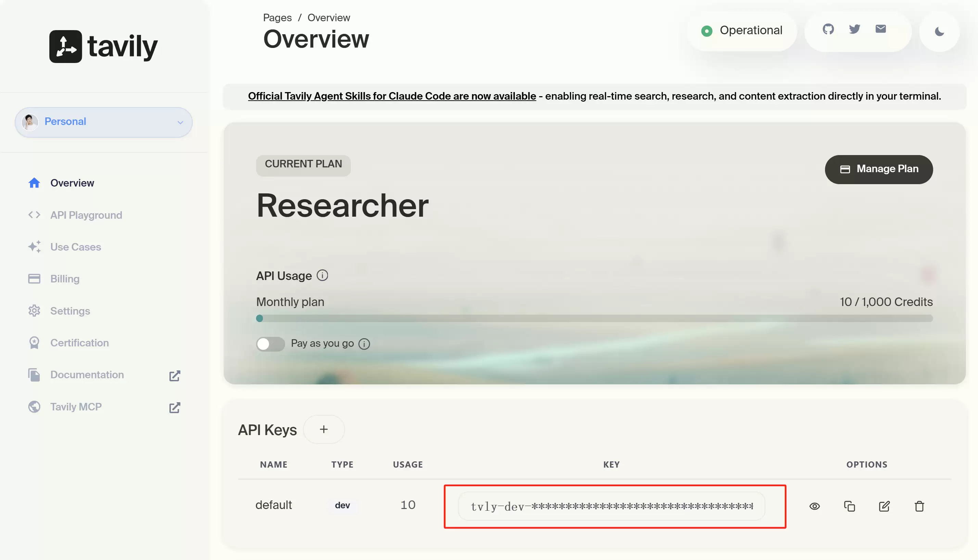Click the email envelope icon
The width and height of the screenshot is (978, 560).
[x=880, y=29]
